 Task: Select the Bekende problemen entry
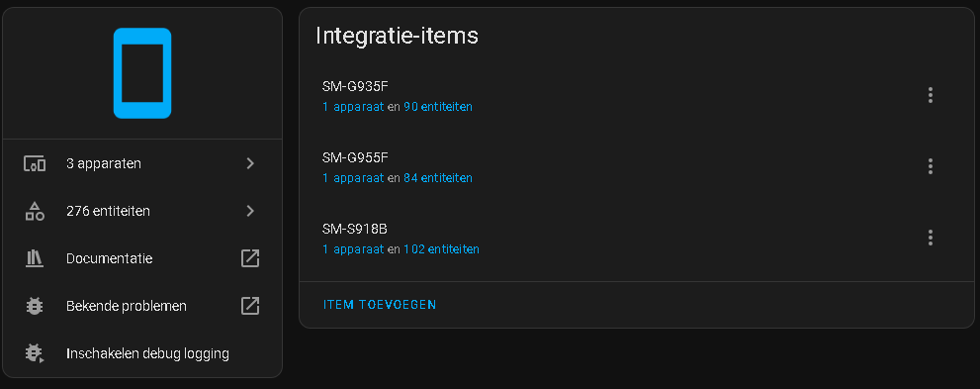[x=142, y=307]
